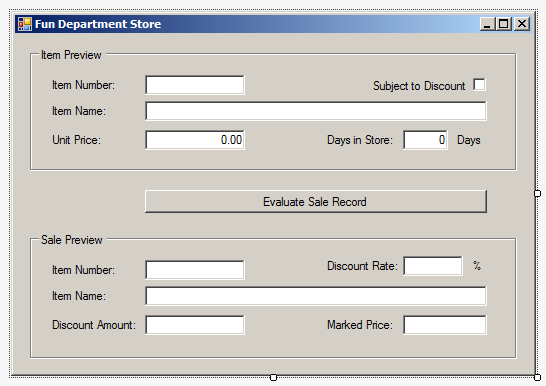The height and width of the screenshot is (386, 546).
Task: Click the Discount Rate label
Action: [x=362, y=266]
